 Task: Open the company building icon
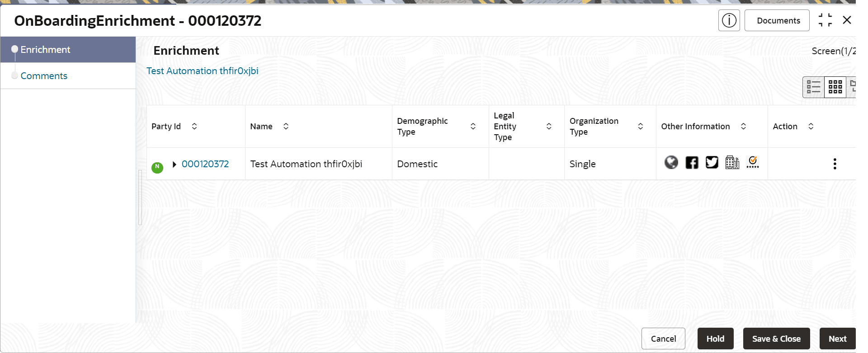pyautogui.click(x=732, y=162)
